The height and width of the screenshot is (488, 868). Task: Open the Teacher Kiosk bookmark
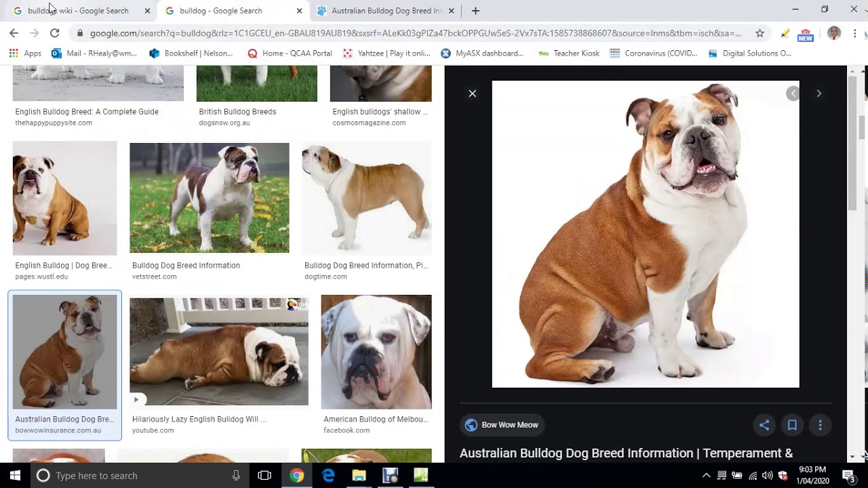pyautogui.click(x=569, y=53)
